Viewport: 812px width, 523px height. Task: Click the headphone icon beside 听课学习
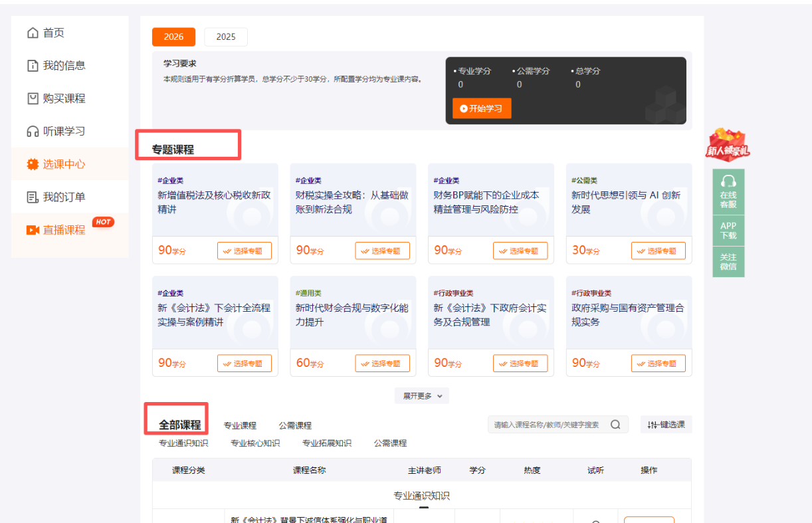click(33, 132)
